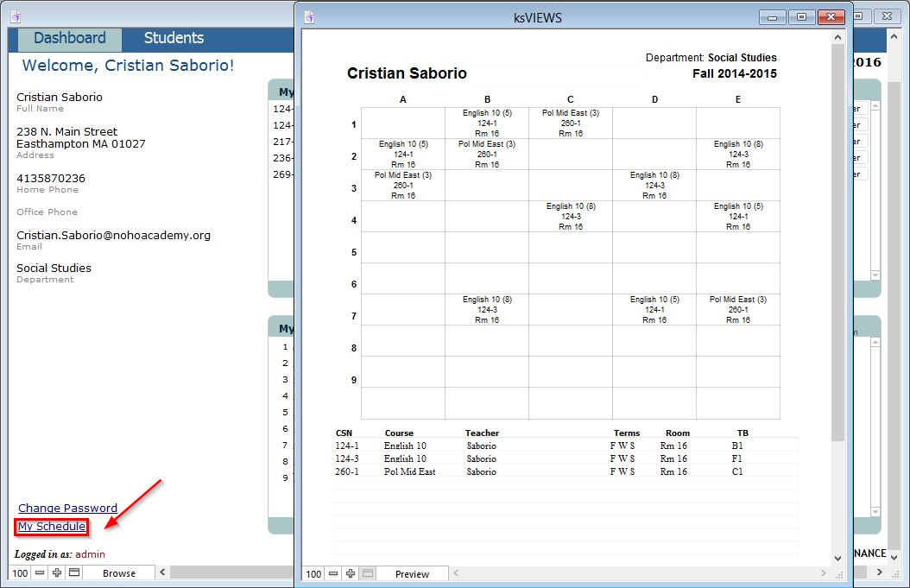The height and width of the screenshot is (588, 910).
Task: Maximize the ksVIEWS preview window
Action: point(802,16)
